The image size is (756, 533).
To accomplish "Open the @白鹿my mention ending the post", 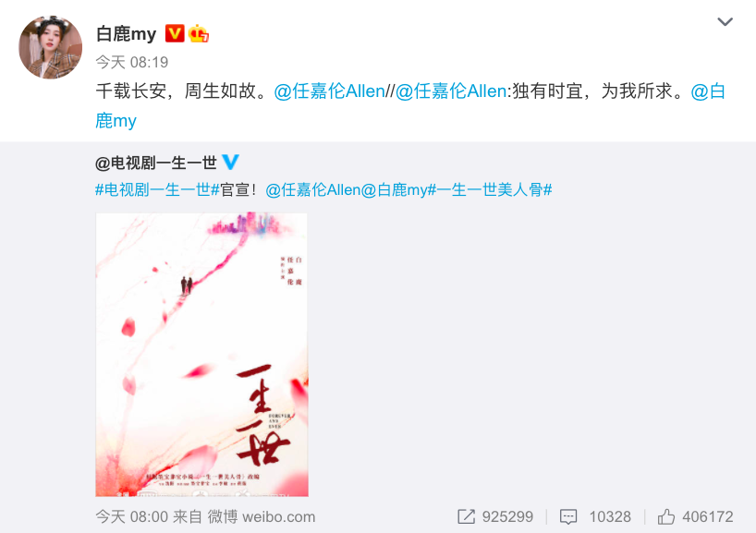I will tap(409, 105).
